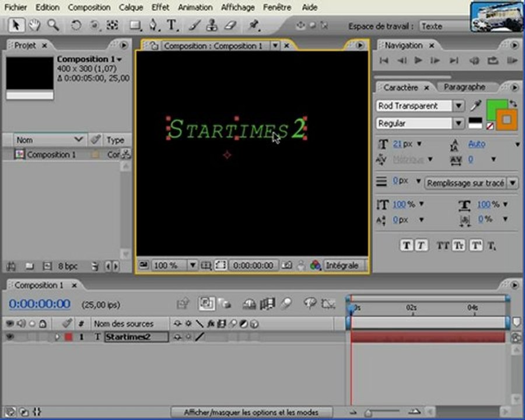Sort project by Type column
Viewport: 525px width, 420px height.
[116, 140]
